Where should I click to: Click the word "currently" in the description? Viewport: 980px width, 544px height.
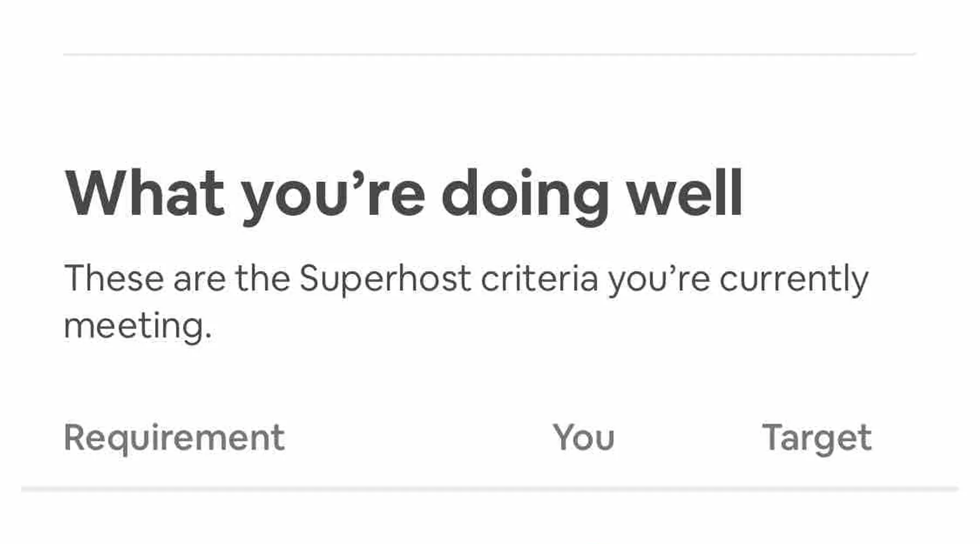794,280
